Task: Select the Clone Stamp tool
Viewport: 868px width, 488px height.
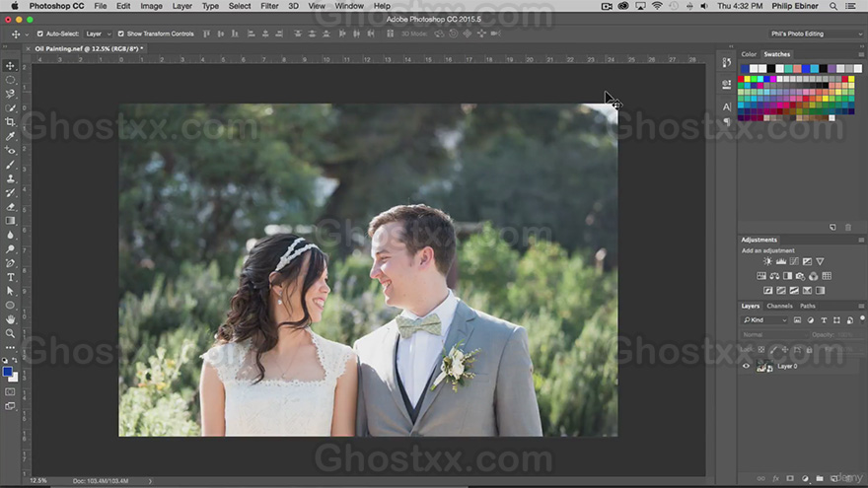Action: (10, 178)
